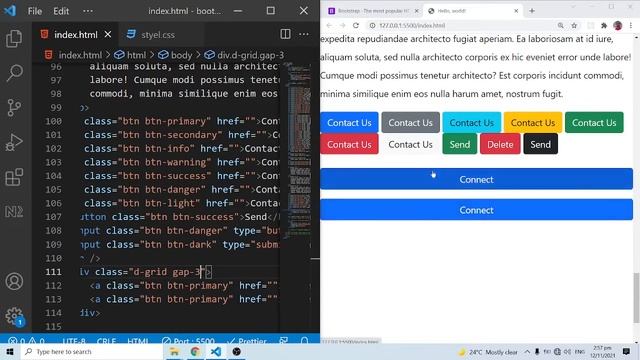Open Chrome from the taskbar
Screen dimensions: 640x360
coord(195,351)
